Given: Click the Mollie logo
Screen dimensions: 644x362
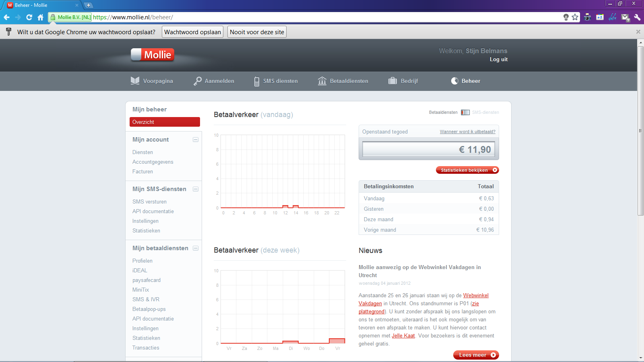Looking at the screenshot, I should pyautogui.click(x=153, y=55).
